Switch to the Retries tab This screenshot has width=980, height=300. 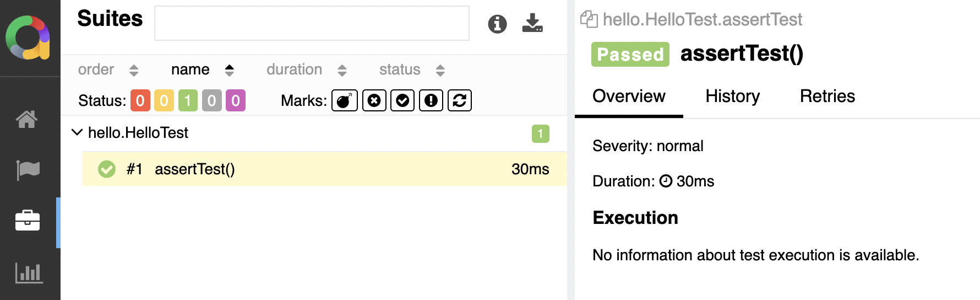(x=827, y=97)
